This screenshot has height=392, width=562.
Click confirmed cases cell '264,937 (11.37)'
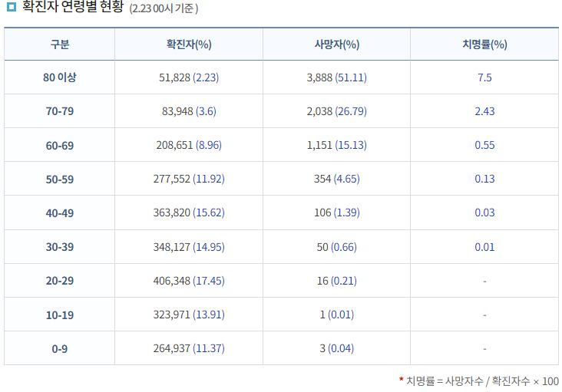189,348
